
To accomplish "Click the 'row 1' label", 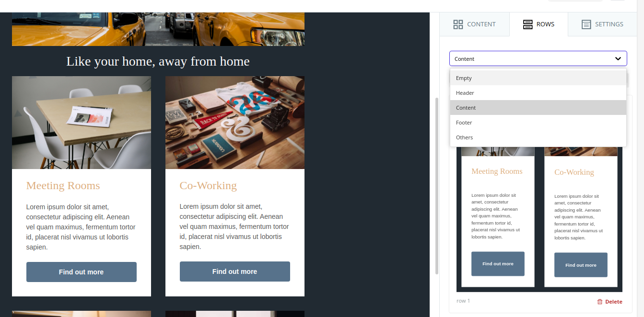I will [463, 301].
